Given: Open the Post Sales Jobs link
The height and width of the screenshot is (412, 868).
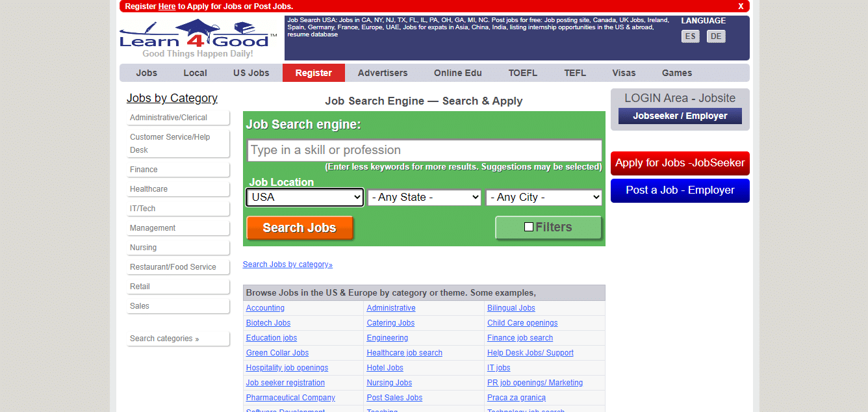Looking at the screenshot, I should tap(394, 398).
